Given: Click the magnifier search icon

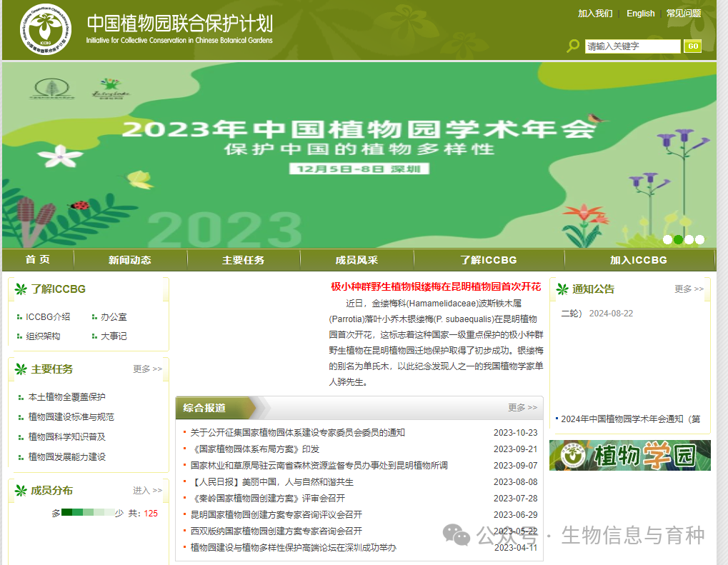Looking at the screenshot, I should [572, 46].
